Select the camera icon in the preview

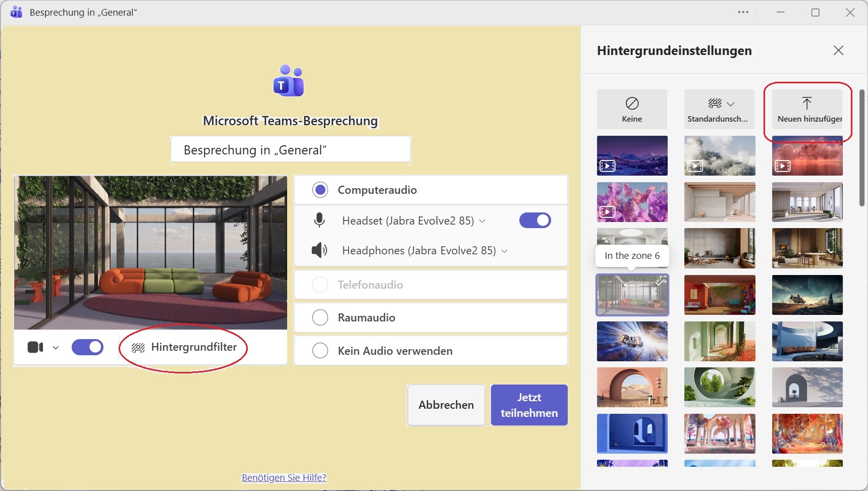35,347
